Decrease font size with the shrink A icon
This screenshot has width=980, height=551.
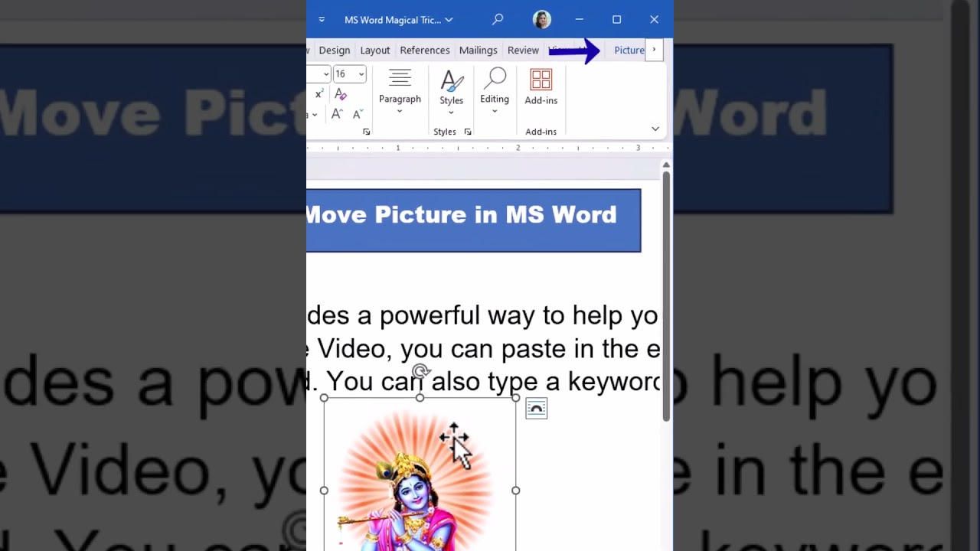pyautogui.click(x=357, y=114)
